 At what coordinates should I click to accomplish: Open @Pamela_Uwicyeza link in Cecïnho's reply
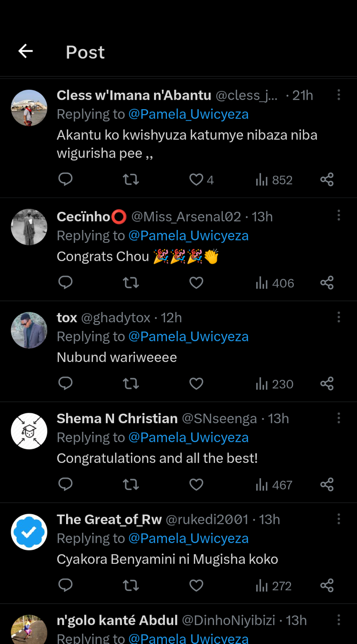click(188, 236)
